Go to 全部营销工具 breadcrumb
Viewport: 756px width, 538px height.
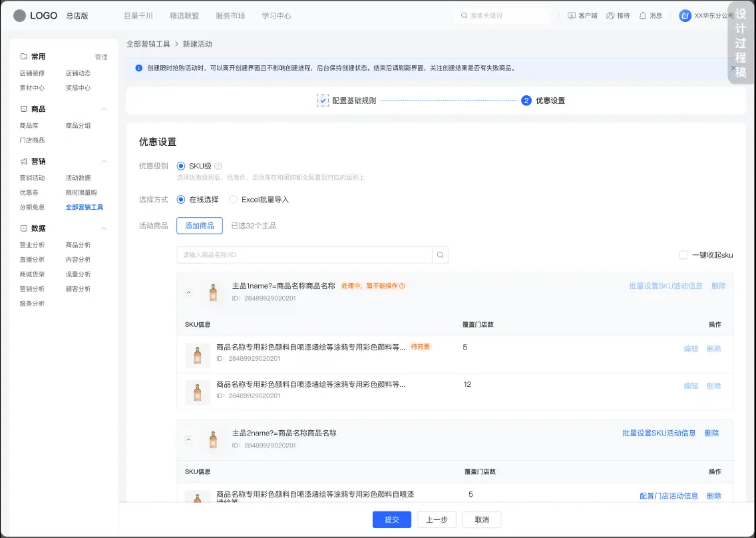[x=148, y=44]
